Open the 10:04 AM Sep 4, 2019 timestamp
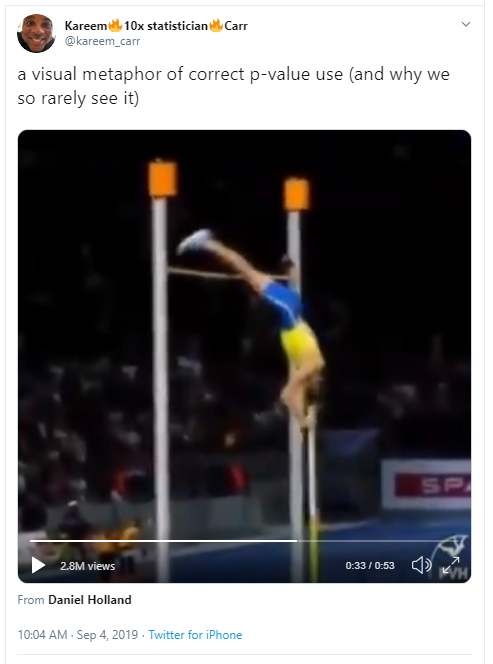 pos(78,635)
